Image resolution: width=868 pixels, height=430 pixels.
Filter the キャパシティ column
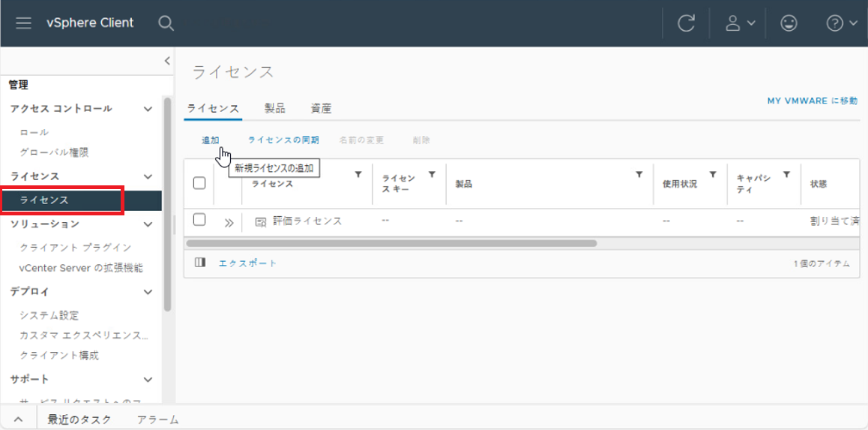(x=786, y=175)
